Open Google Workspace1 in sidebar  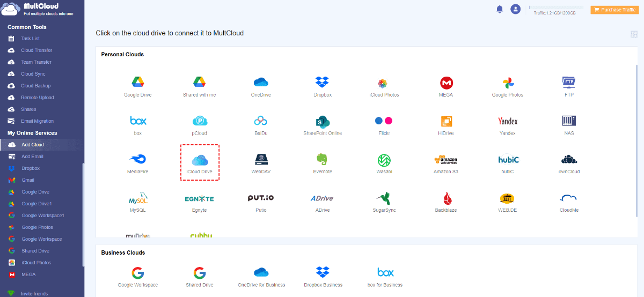point(42,216)
